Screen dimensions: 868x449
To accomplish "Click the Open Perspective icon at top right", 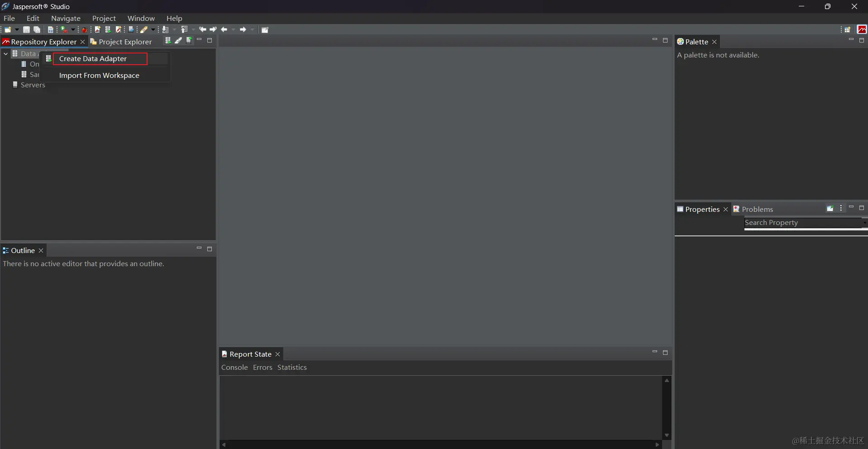I will (x=848, y=30).
